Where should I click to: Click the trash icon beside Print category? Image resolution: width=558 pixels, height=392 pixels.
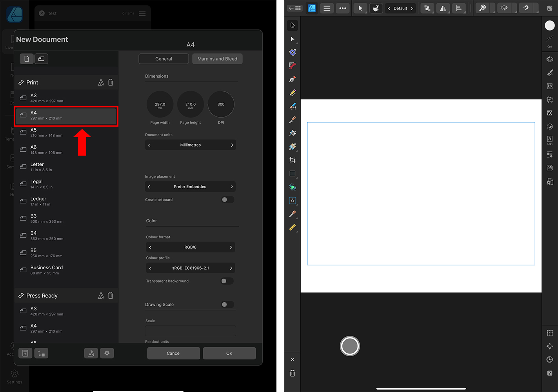point(111,82)
